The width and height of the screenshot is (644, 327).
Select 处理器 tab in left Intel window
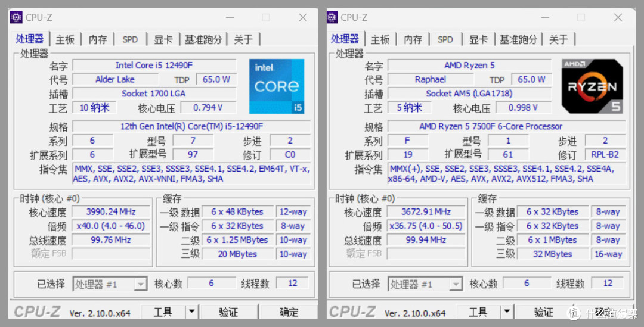[30, 39]
